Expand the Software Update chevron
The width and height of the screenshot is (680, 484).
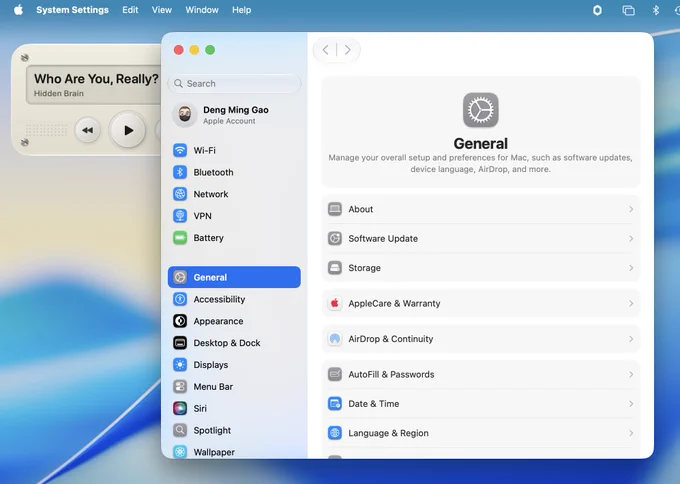click(631, 239)
